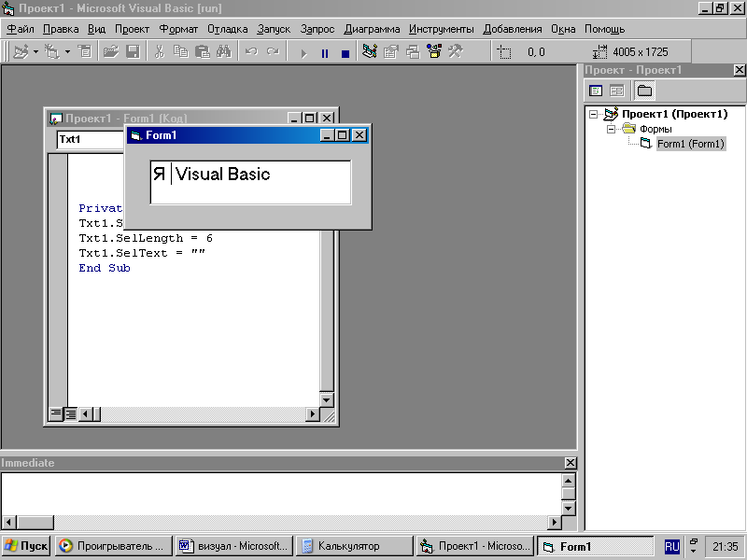Click the Project Explorer toolbar icon
This screenshot has height=560, width=747.
369,51
